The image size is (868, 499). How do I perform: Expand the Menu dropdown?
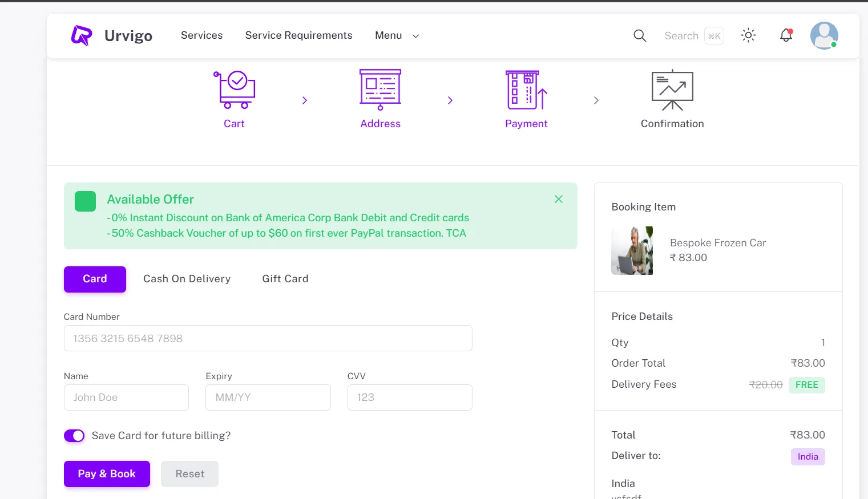(397, 35)
